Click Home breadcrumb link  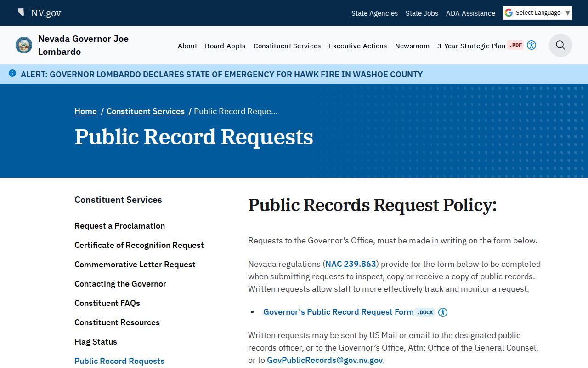85,111
